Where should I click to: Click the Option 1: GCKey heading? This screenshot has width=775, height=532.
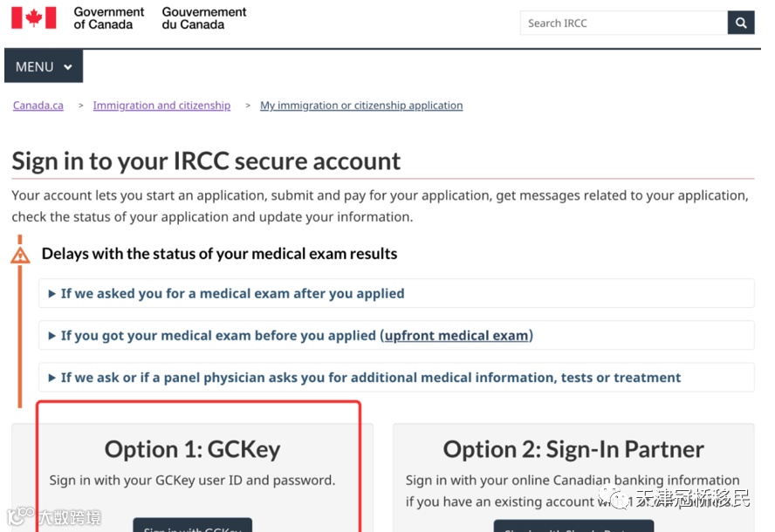click(x=193, y=449)
